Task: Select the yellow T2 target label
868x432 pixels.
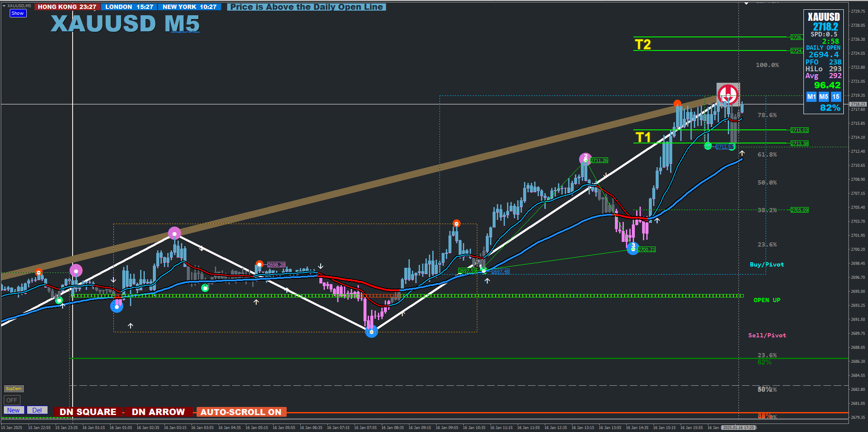Action: tap(643, 45)
